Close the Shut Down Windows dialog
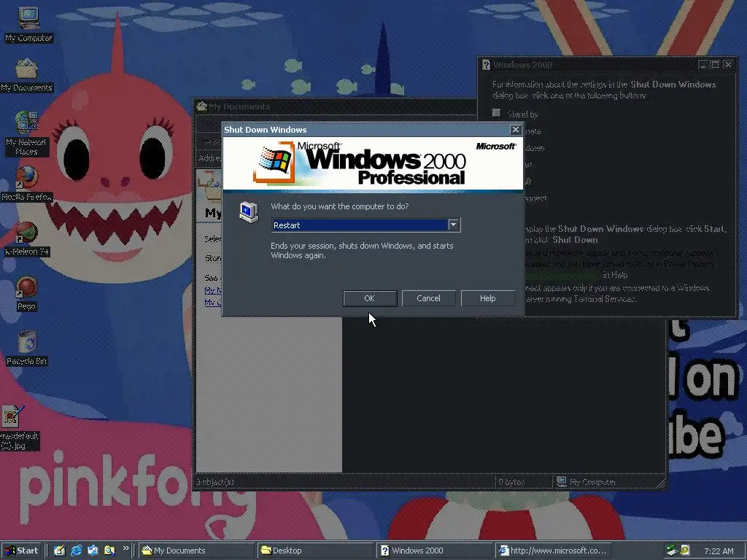The width and height of the screenshot is (747, 560). pyautogui.click(x=516, y=130)
